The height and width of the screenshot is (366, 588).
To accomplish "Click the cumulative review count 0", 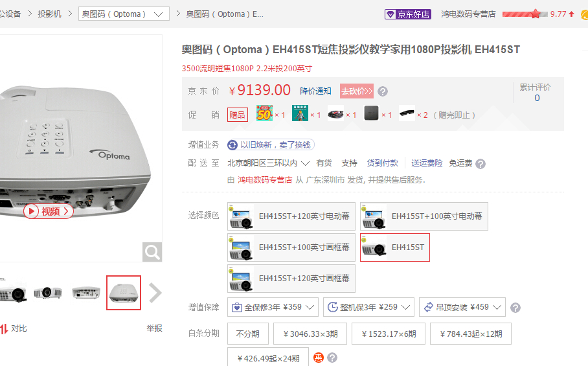I will tap(537, 98).
